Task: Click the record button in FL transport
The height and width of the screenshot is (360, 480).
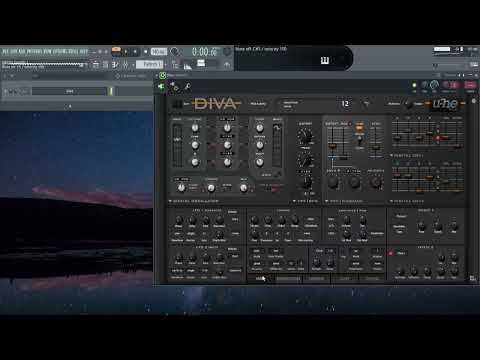Action: (145, 52)
